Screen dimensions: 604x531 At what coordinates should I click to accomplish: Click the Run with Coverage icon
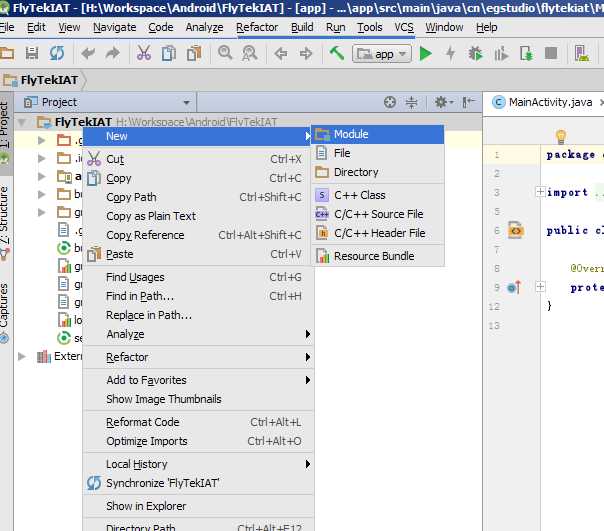(501, 54)
